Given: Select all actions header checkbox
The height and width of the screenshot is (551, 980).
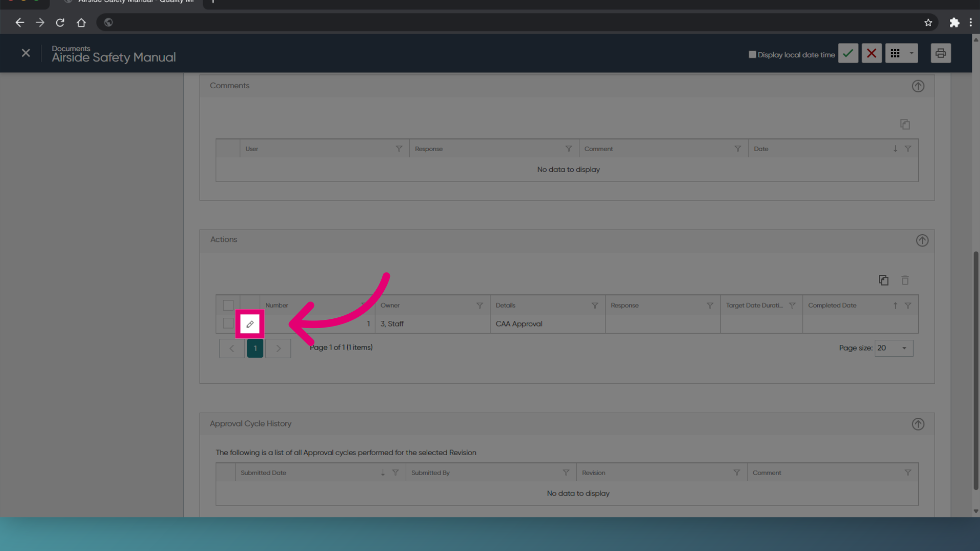Looking at the screenshot, I should point(228,305).
